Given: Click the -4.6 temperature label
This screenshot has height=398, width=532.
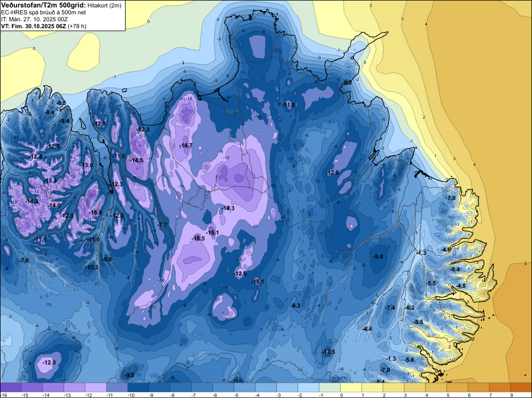Looking at the screenshot, I should point(446,250).
